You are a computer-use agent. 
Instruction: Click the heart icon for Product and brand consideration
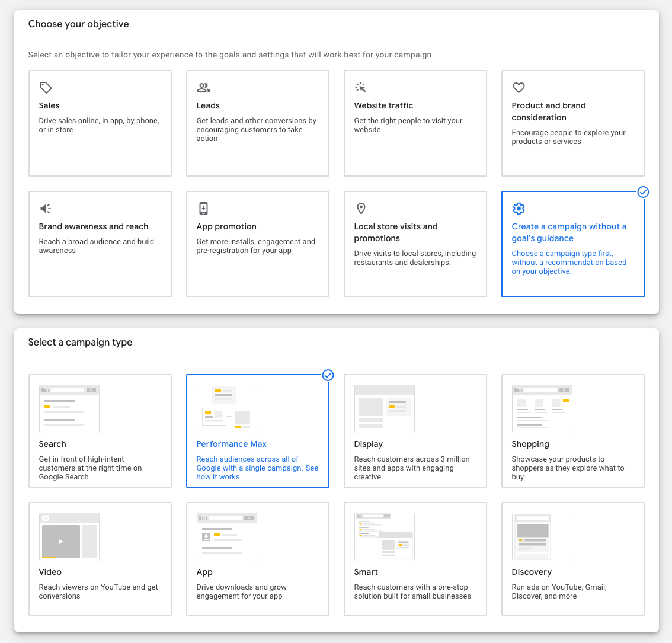519,87
